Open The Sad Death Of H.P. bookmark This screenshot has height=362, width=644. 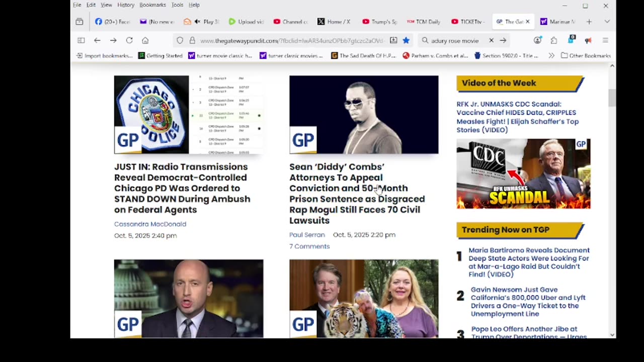point(364,56)
